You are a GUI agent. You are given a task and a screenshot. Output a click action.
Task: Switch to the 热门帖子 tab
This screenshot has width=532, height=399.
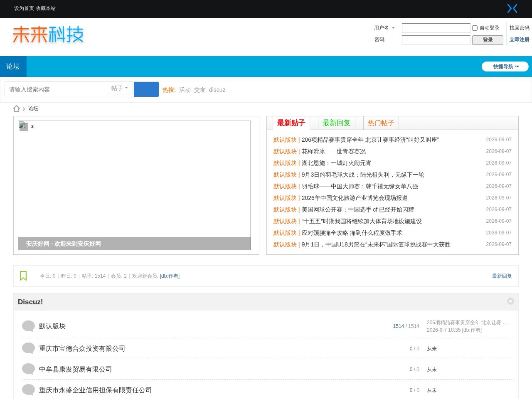coord(381,123)
